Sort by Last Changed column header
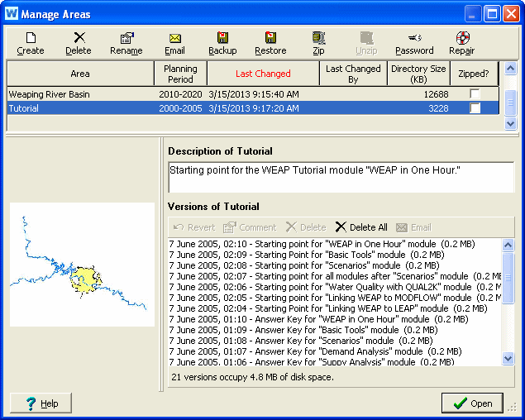 click(x=263, y=74)
